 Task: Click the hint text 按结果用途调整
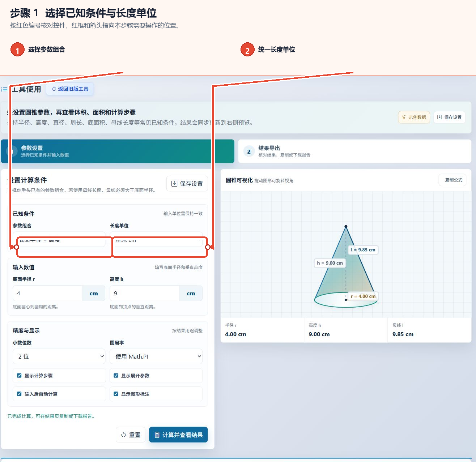187,331
